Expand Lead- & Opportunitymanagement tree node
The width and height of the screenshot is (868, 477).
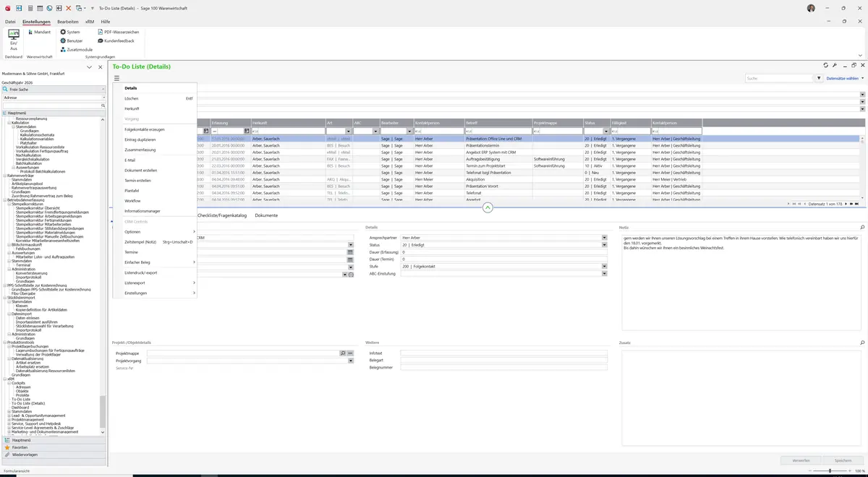coord(9,416)
